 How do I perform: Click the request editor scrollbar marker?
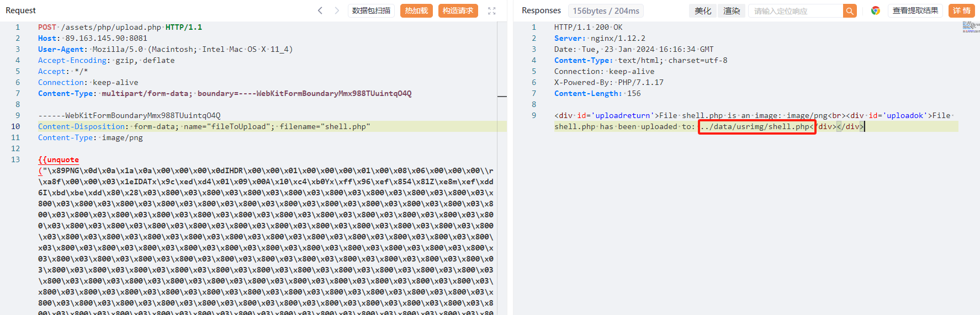(x=502, y=97)
